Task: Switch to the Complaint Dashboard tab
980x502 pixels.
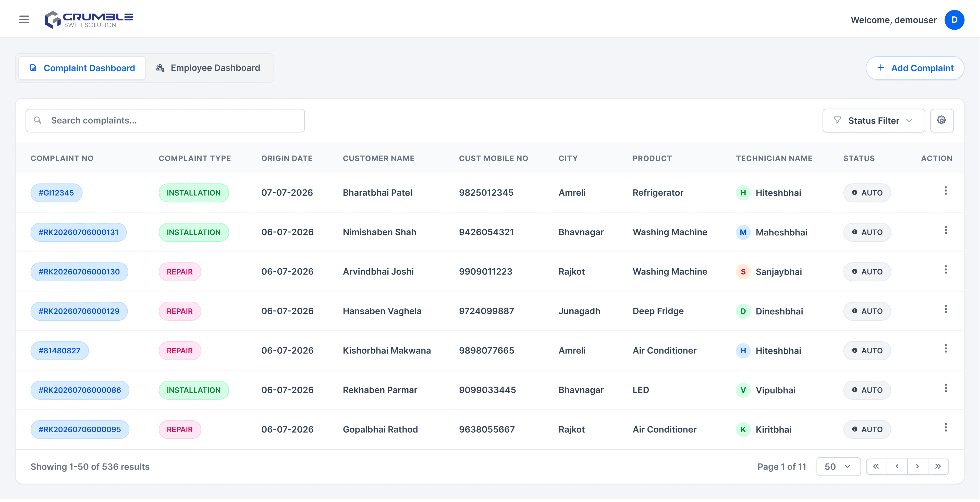Action: pos(82,68)
